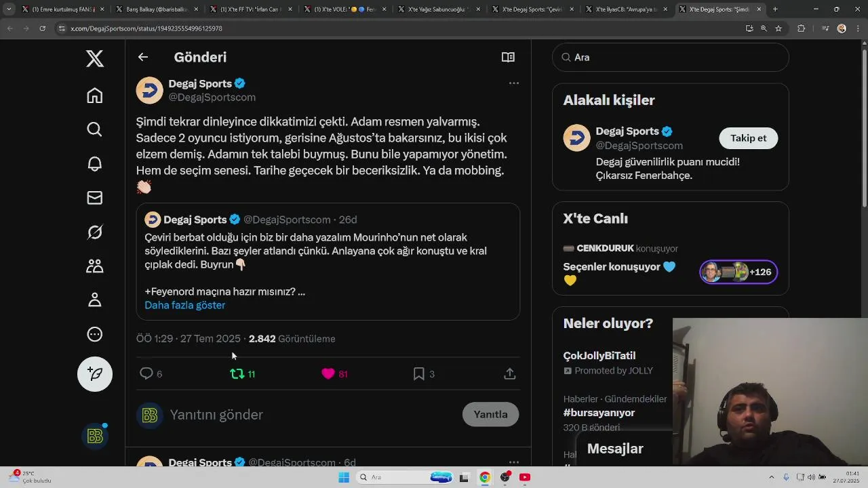
Task: Open reader view book icon
Action: (x=508, y=57)
